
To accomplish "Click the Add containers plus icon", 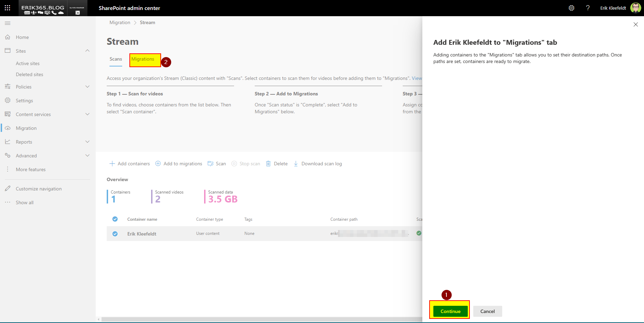I will point(112,164).
